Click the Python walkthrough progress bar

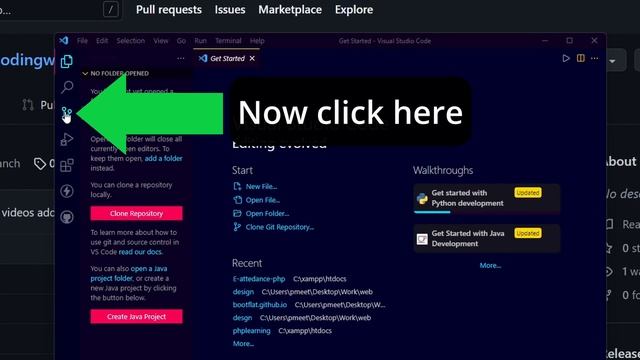(432, 212)
